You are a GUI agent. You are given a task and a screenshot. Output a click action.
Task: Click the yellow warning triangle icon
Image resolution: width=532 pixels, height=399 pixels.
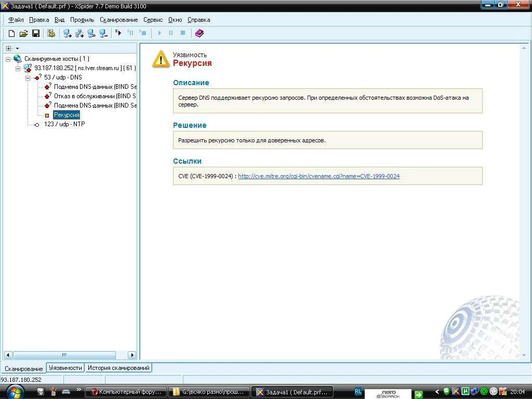click(x=161, y=59)
